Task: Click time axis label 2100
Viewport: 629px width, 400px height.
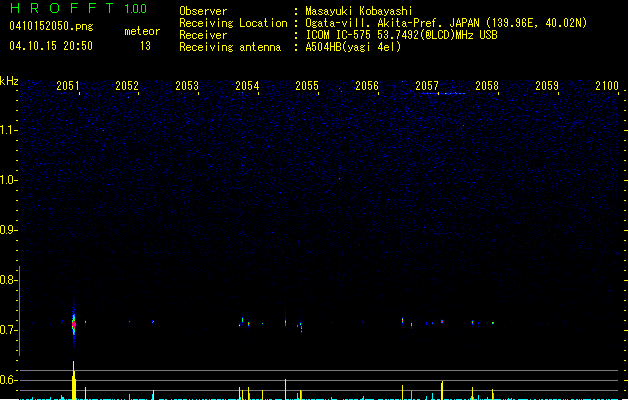Action: (x=607, y=86)
